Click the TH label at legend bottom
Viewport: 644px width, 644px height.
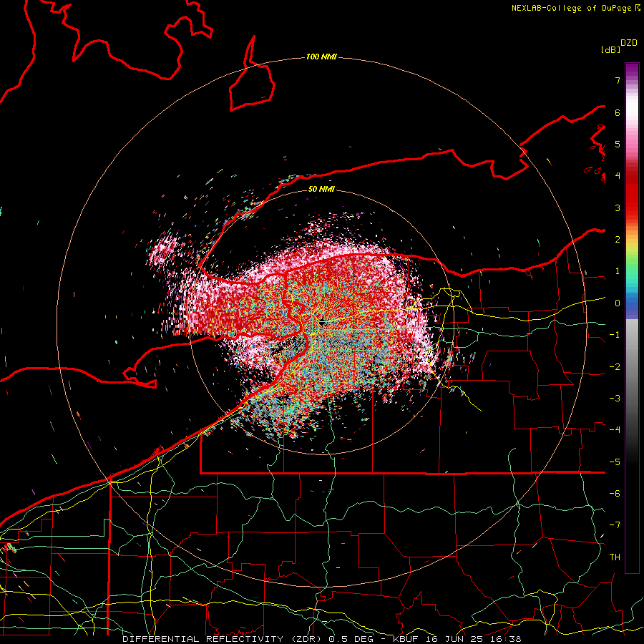tap(615, 557)
